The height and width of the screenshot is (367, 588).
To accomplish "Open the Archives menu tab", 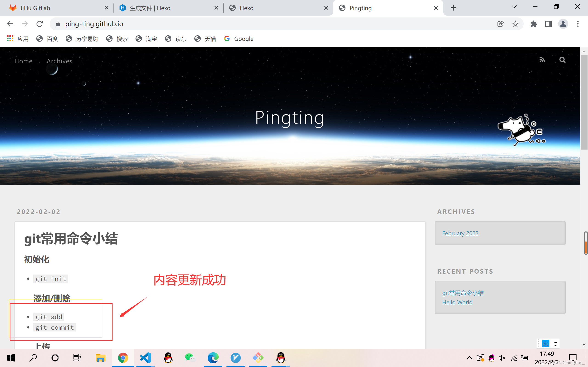I will [59, 61].
